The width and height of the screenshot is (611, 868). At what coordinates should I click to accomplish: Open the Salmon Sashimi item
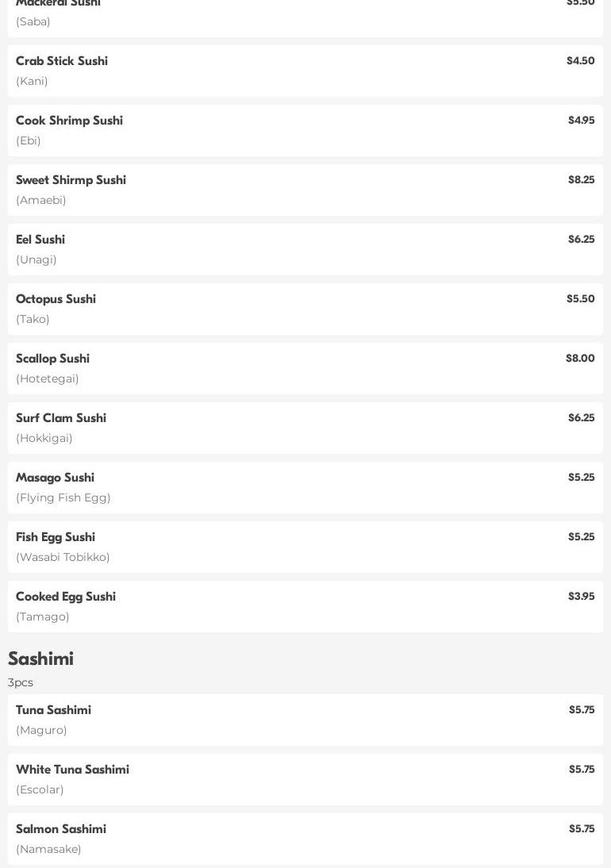(61, 829)
